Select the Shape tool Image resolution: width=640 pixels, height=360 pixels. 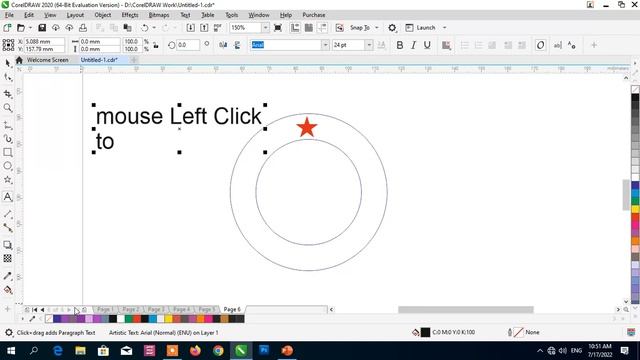pyautogui.click(x=8, y=77)
